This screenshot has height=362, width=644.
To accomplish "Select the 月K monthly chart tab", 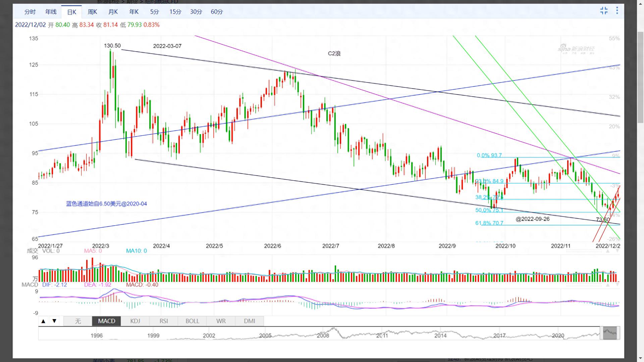I will coord(113,12).
